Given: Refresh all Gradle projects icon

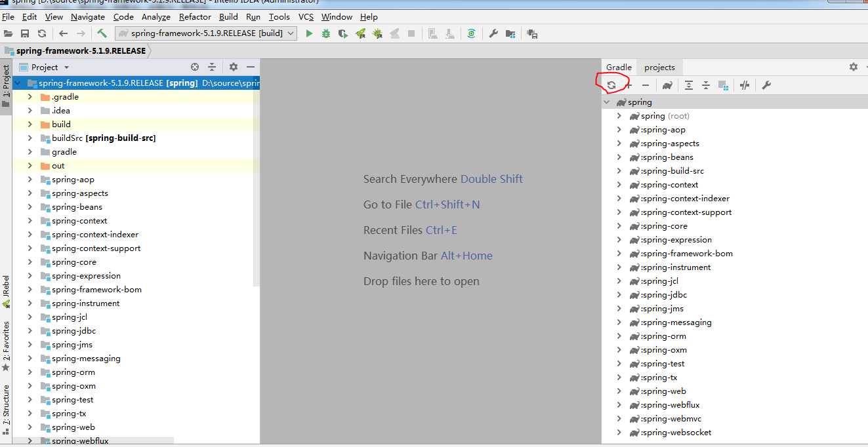Looking at the screenshot, I should (611, 85).
